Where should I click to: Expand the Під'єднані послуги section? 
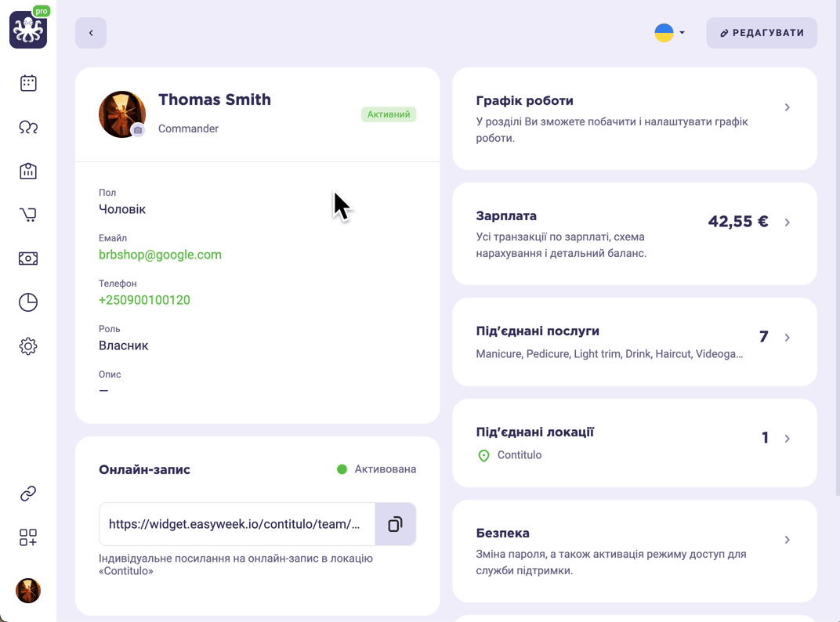pyautogui.click(x=635, y=342)
